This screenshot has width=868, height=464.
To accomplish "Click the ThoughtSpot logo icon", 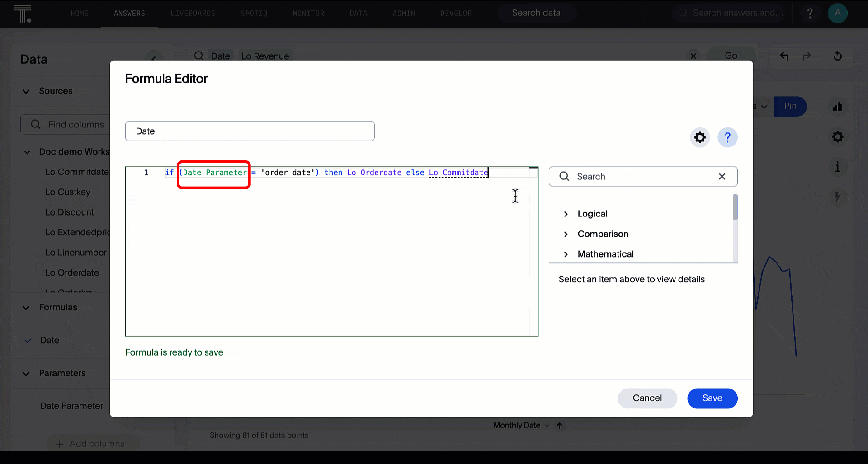I will pos(23,14).
